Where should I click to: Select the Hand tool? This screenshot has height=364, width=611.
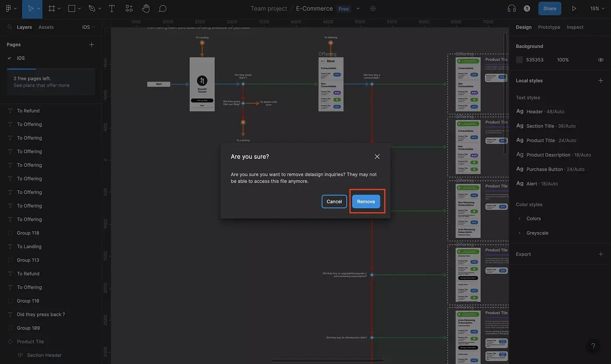146,9
